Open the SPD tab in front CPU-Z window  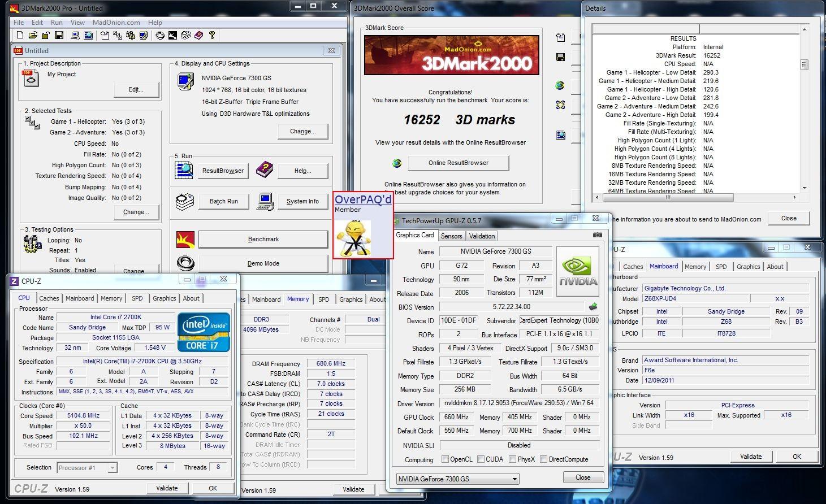pyautogui.click(x=137, y=298)
